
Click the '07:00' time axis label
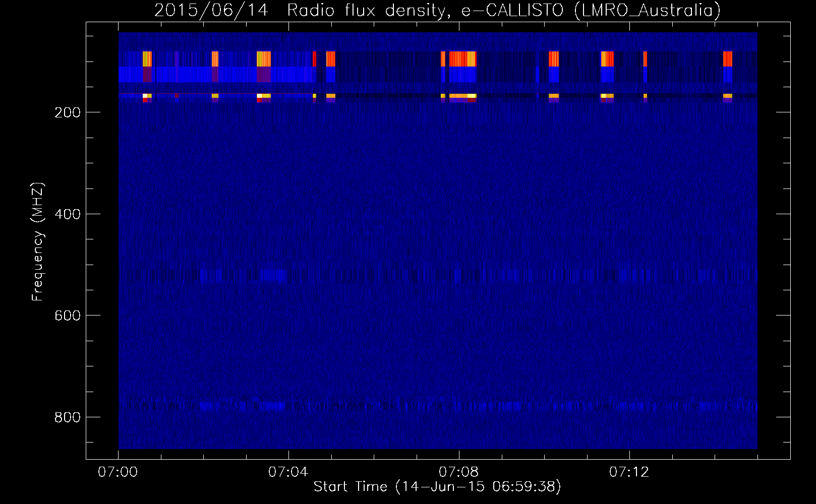118,472
